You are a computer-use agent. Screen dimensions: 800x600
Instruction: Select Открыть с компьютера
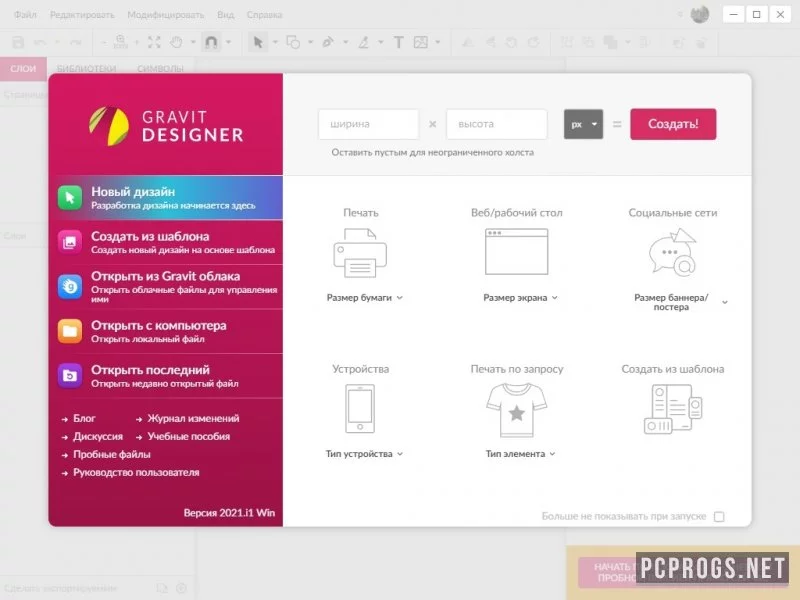[166, 332]
